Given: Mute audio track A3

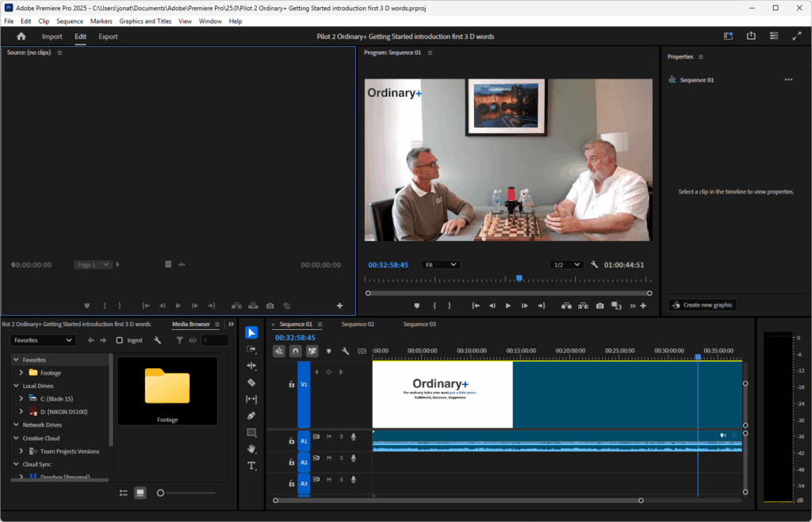Looking at the screenshot, I should coord(329,479).
